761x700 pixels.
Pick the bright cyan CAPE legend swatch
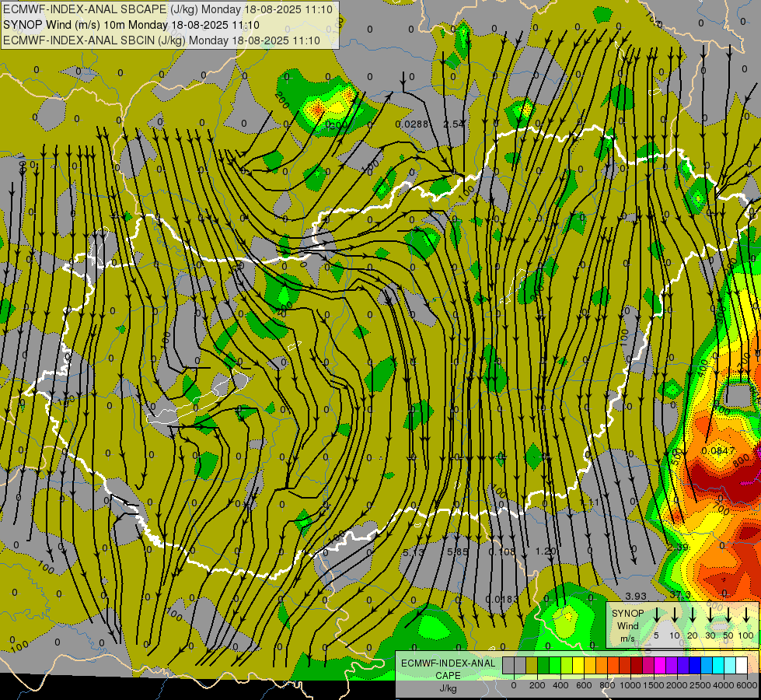click(x=717, y=665)
